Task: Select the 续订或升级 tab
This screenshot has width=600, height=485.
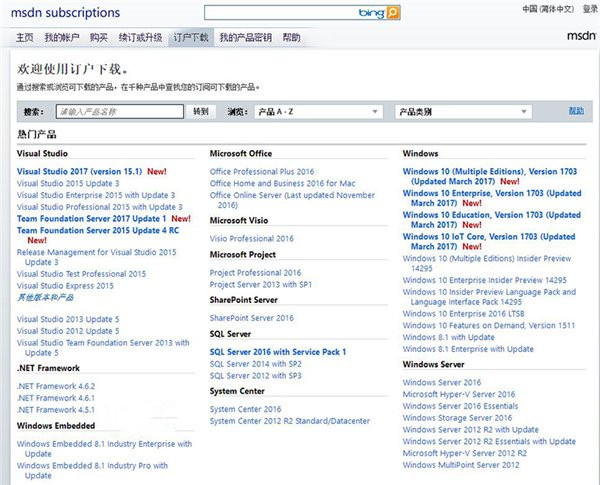Action: (140, 37)
